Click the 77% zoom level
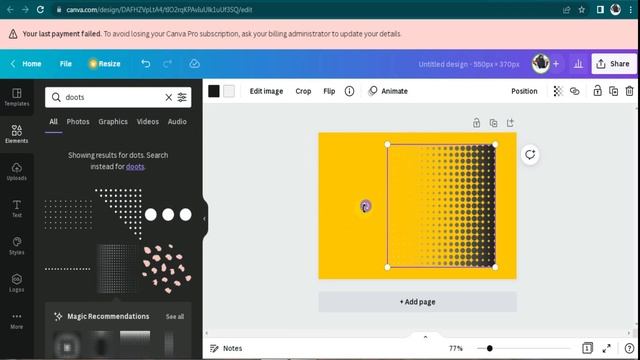 pyautogui.click(x=456, y=348)
